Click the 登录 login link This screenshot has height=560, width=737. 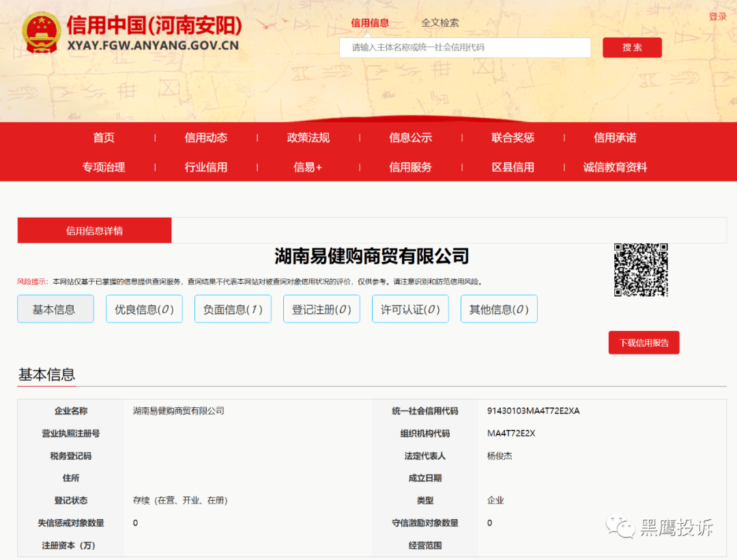pyautogui.click(x=718, y=16)
